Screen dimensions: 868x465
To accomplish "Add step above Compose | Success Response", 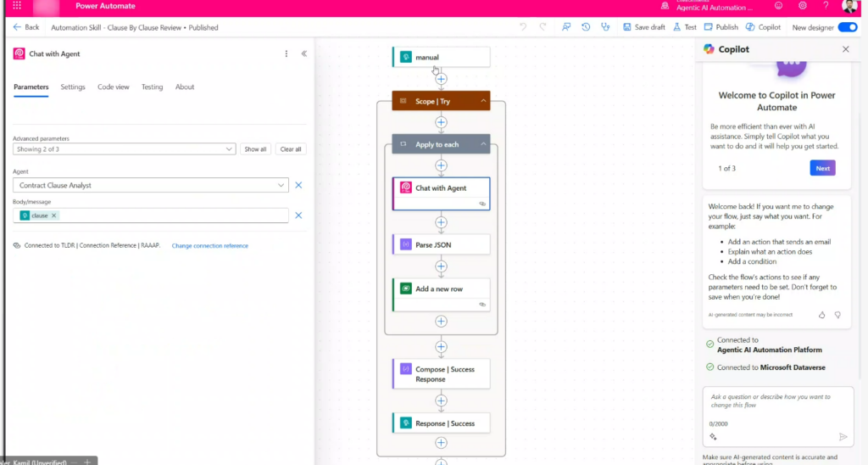I will point(441,347).
